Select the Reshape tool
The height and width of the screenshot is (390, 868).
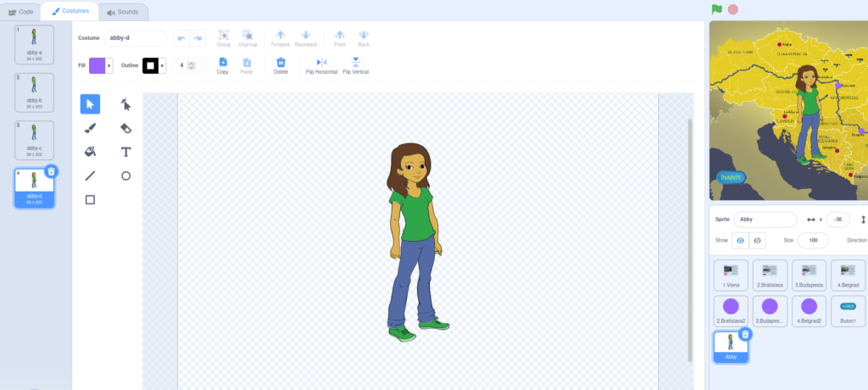tap(125, 104)
